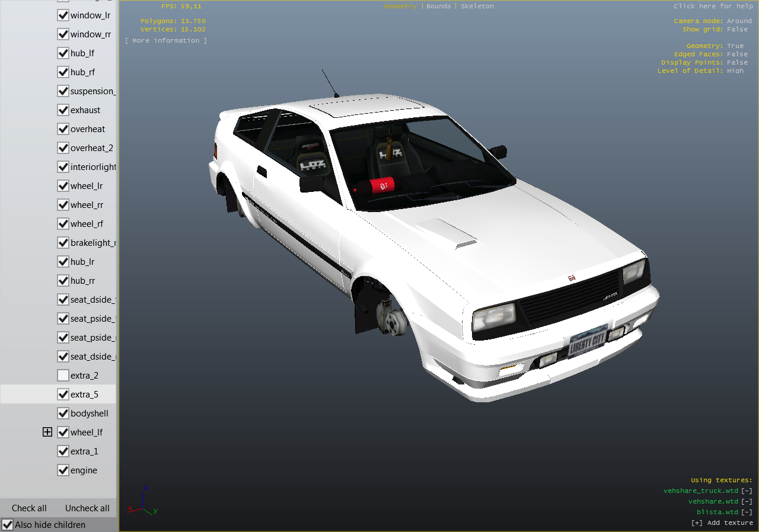Remove vehshare.wtd texture with [-]
Viewport: 759px width, 532px height.
[747, 501]
